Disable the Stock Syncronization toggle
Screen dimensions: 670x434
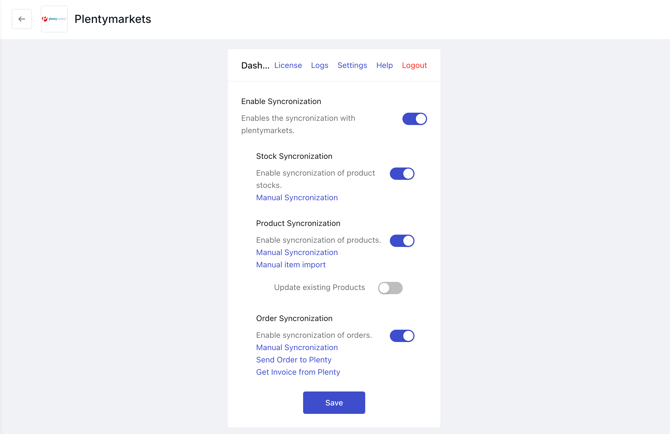pyautogui.click(x=402, y=174)
